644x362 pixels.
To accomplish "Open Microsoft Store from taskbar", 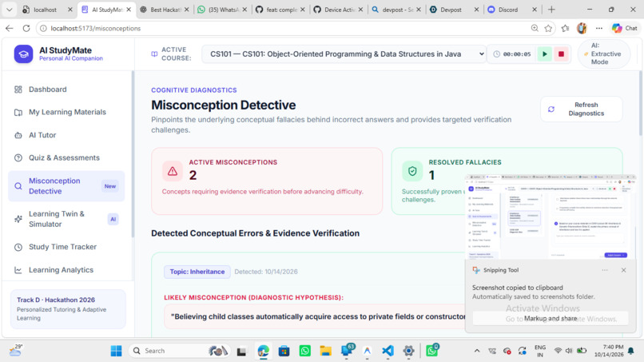I will (x=284, y=351).
